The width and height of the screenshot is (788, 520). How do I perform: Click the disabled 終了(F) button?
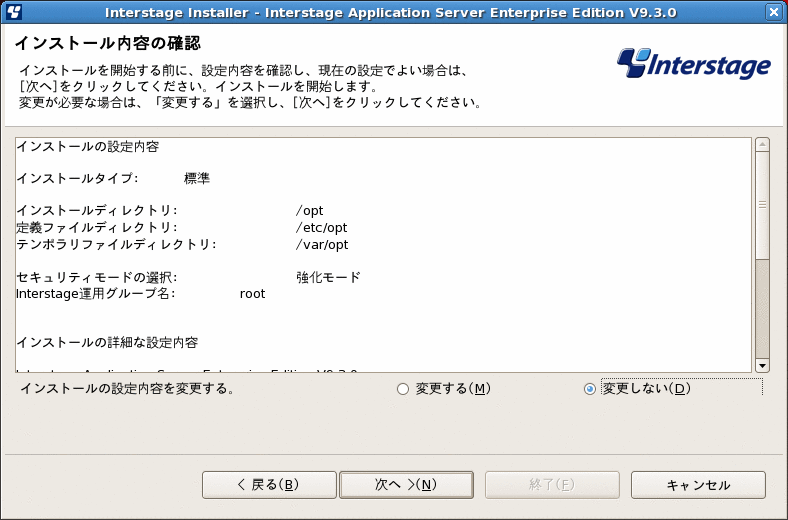(552, 485)
